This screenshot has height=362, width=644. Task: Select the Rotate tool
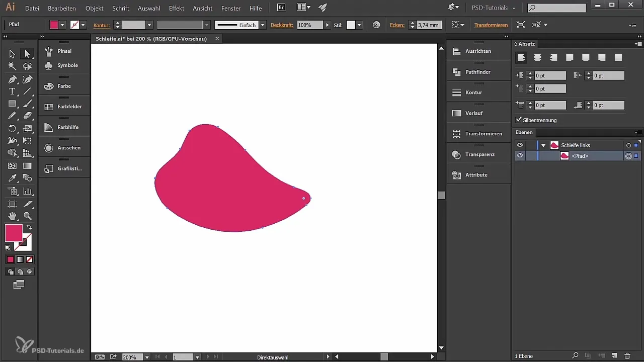12,129
